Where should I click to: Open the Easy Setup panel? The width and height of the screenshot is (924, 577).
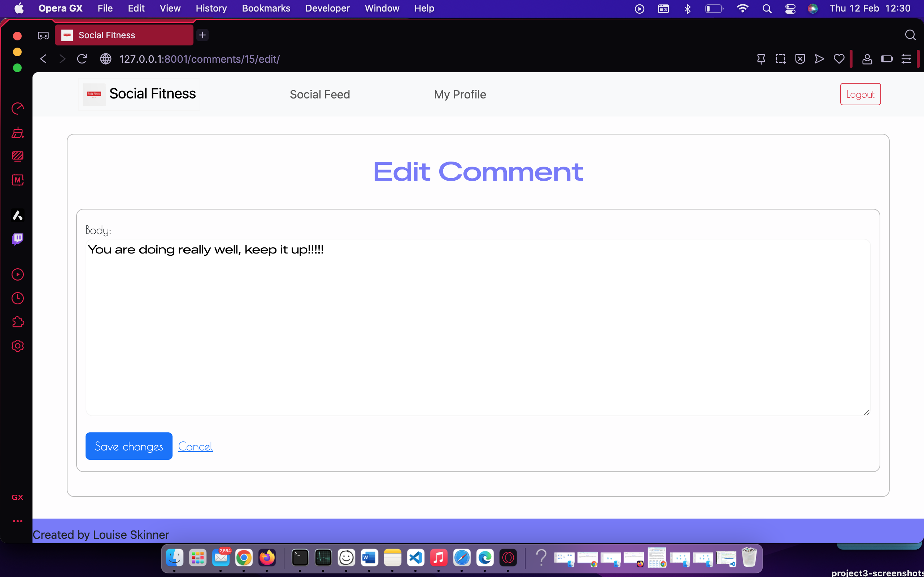point(906,59)
